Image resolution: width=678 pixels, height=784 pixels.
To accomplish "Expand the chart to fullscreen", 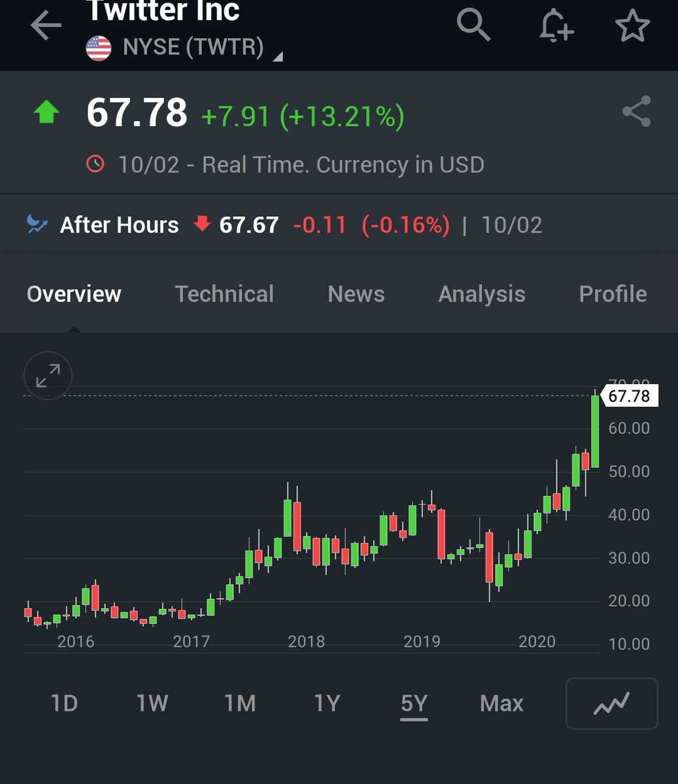I will click(48, 376).
